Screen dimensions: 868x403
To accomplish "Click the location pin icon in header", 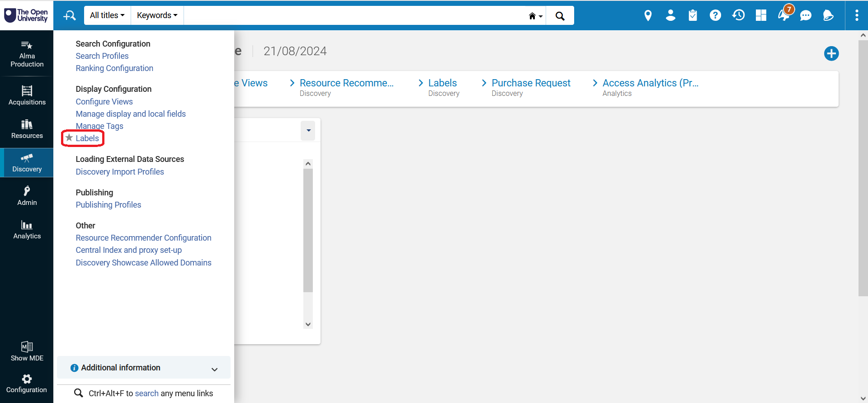I will point(648,16).
